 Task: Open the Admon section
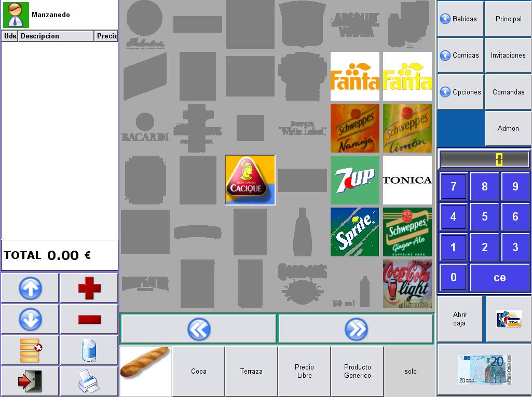coord(508,128)
